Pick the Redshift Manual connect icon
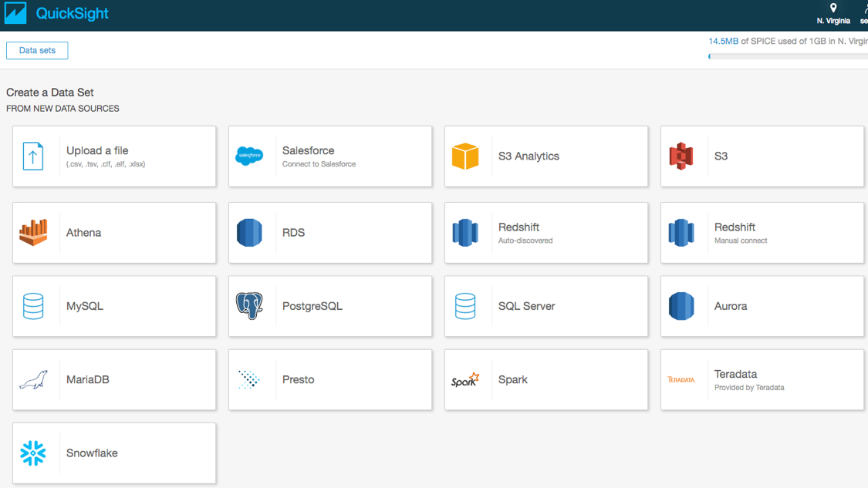Screen dimensions: 868x488 (x=681, y=232)
